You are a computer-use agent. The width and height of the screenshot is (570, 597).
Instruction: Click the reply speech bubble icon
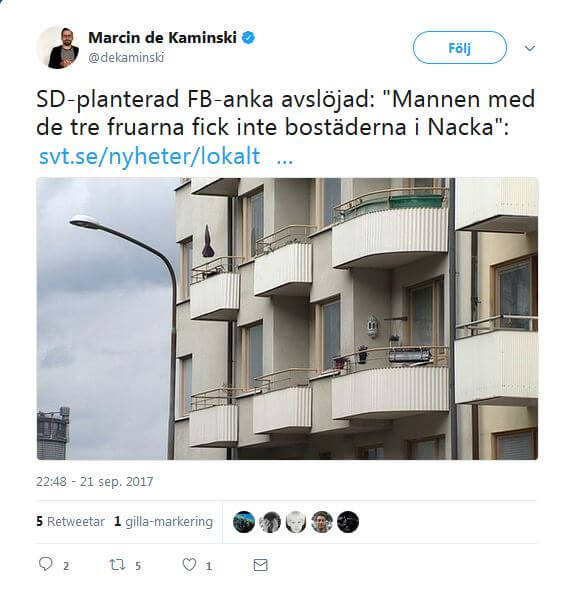coord(46,564)
